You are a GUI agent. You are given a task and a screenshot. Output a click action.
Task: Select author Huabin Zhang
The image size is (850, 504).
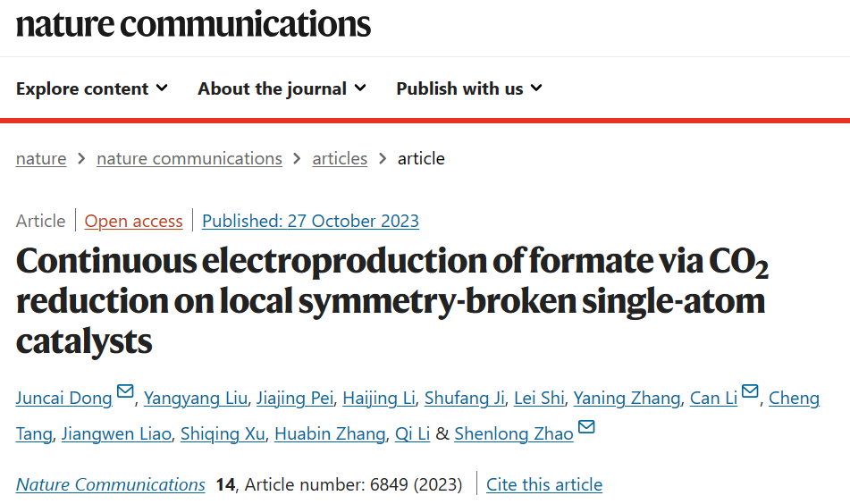pos(330,434)
